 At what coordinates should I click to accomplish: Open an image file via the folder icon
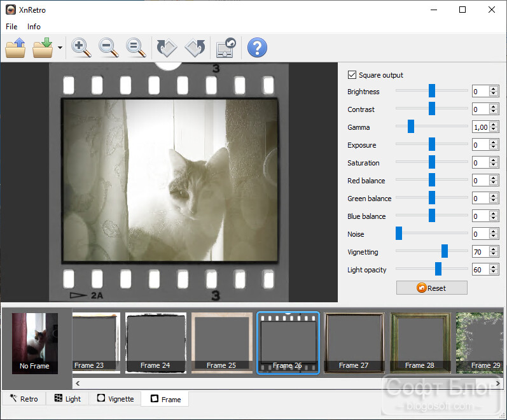[15, 48]
